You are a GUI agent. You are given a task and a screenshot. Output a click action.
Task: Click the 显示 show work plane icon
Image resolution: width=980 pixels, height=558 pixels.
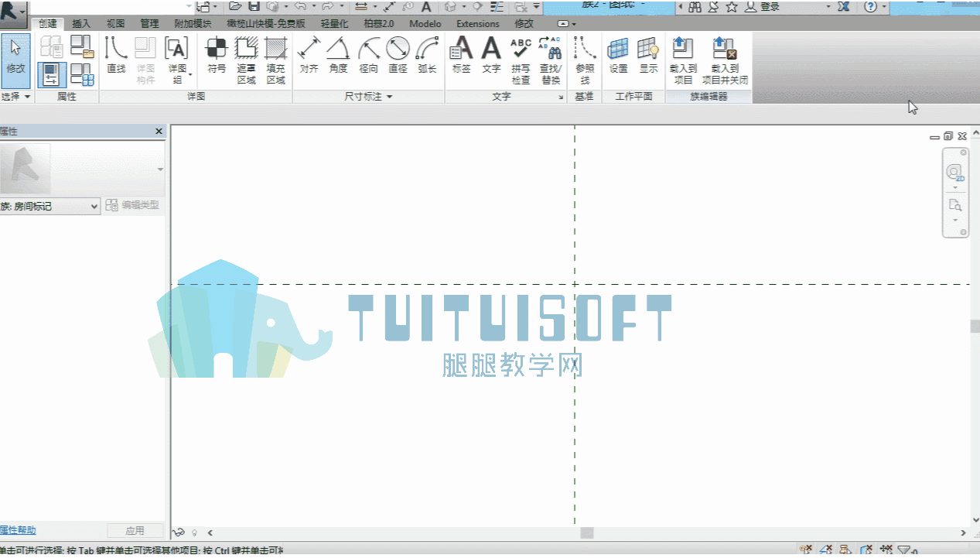pyautogui.click(x=648, y=56)
